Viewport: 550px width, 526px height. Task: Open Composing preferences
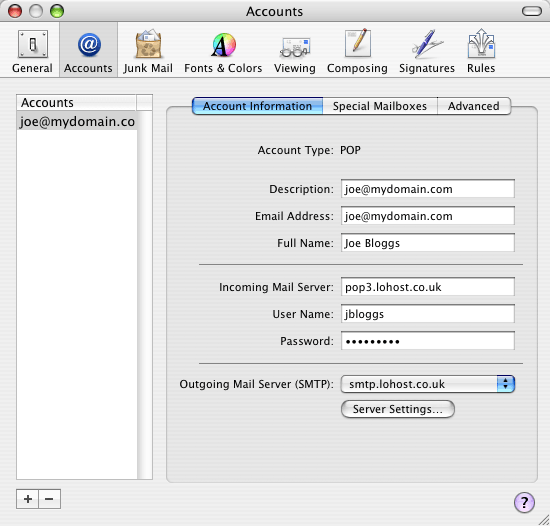[357, 51]
